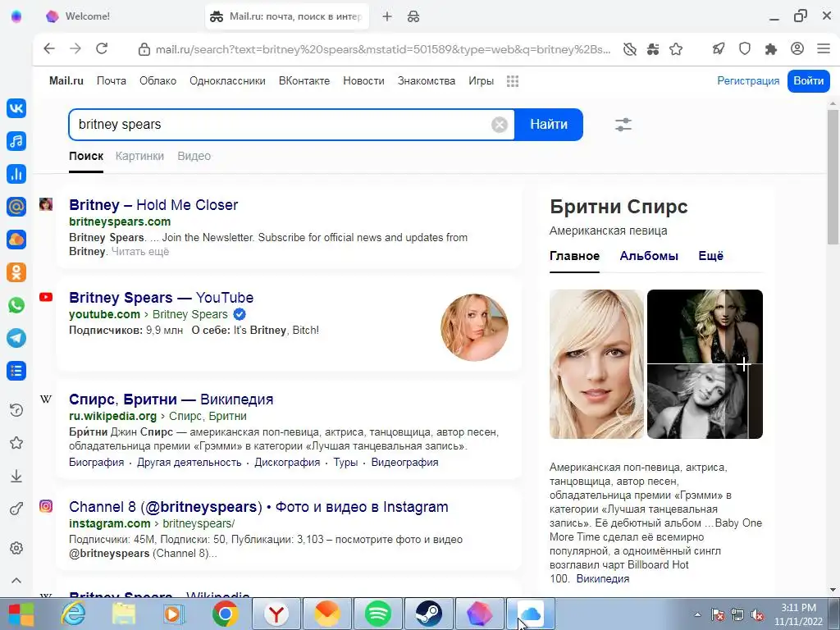Open Channel 8 Instagram result
The image size is (840, 630).
[258, 507]
